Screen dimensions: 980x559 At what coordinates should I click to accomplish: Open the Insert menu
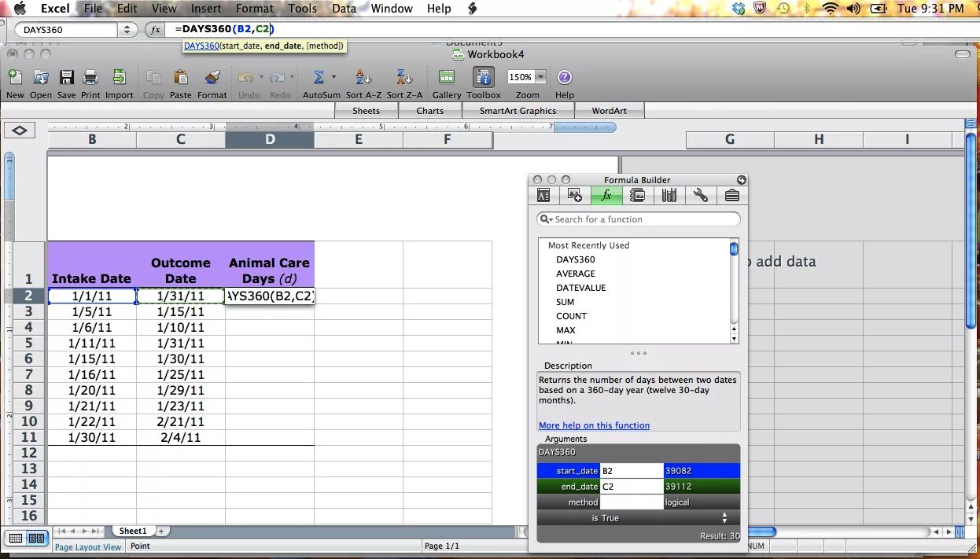(206, 9)
